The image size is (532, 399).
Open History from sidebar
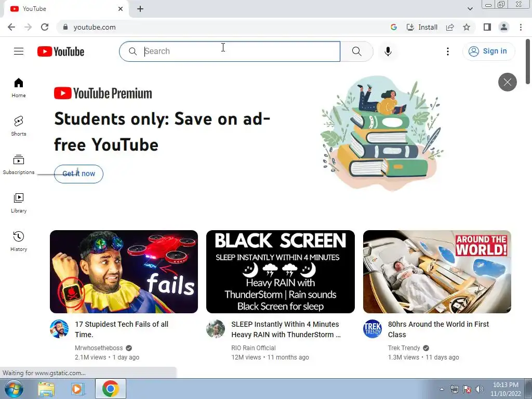19,241
